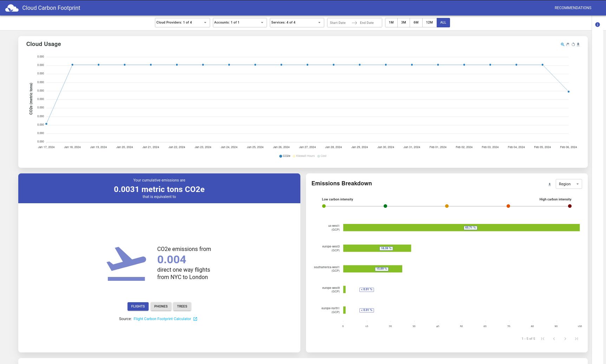
Task: Go to the next Emissions Breakdown page
Action: pyautogui.click(x=565, y=339)
